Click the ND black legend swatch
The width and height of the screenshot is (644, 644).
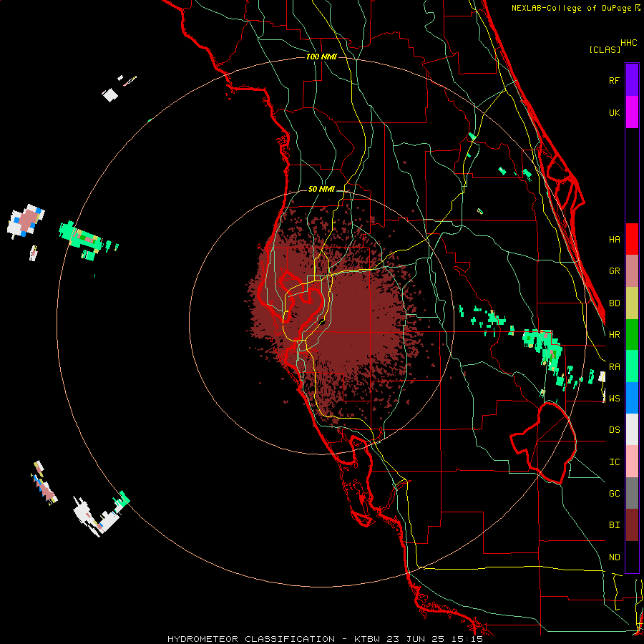click(632, 557)
